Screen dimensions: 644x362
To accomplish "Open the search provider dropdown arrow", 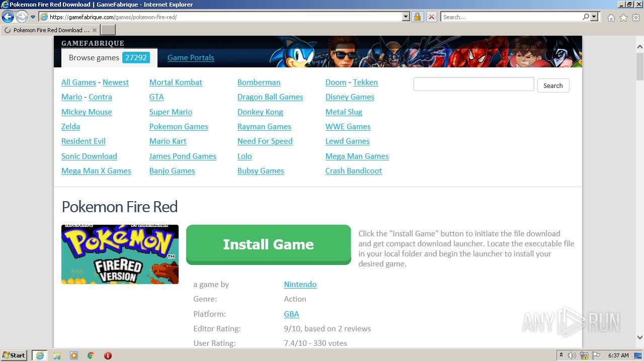I will tap(594, 17).
